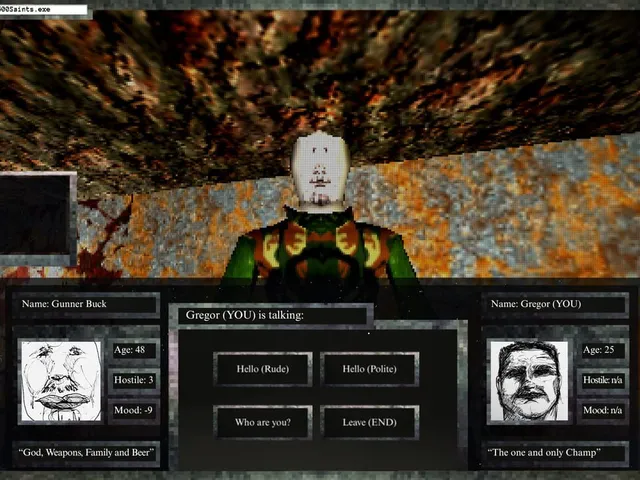
Task: Click Gunner Buck's Hostile: 3 stat
Action: (134, 380)
